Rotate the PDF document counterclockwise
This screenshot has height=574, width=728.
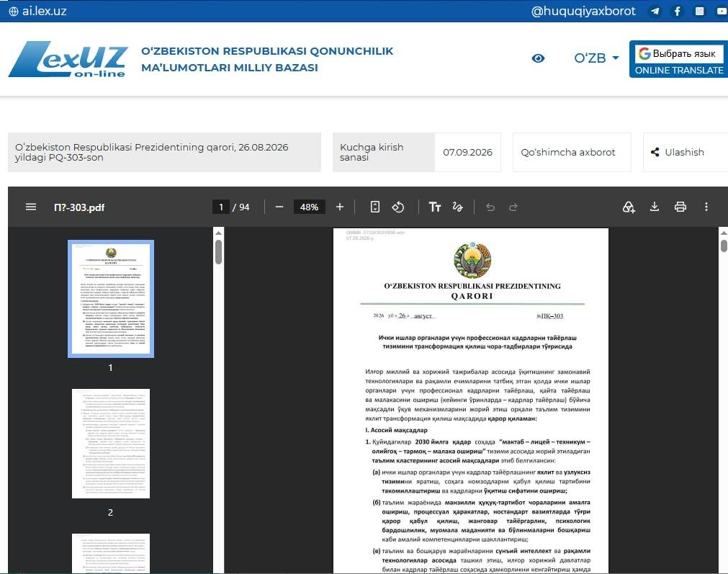point(398,207)
